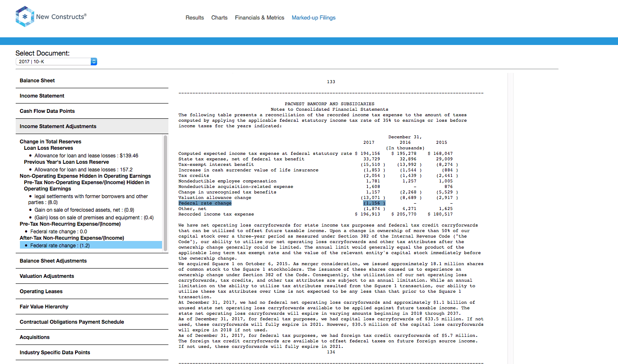Click Non-Operating Expense Hidden in Operating Earnings heading
The width and height of the screenshot is (618, 364).
click(85, 176)
